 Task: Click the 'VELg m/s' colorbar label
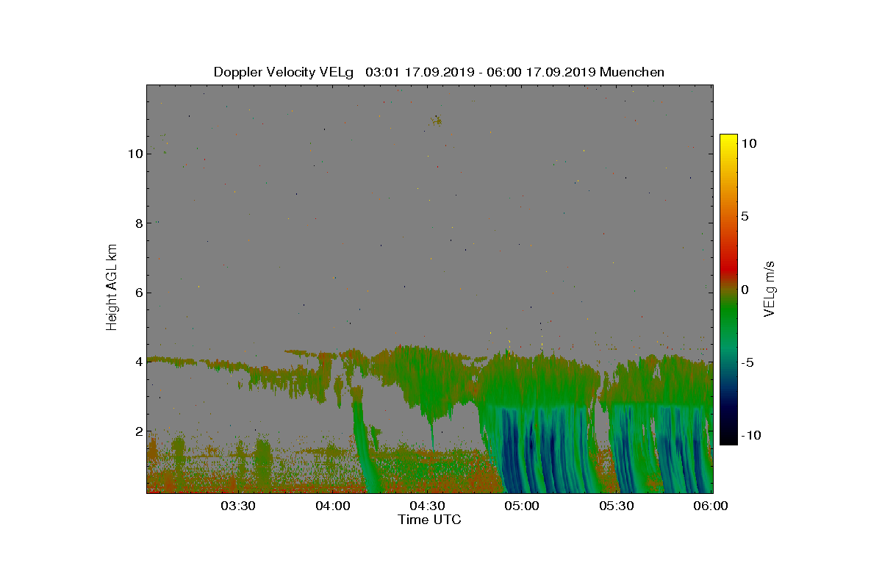tap(769, 287)
